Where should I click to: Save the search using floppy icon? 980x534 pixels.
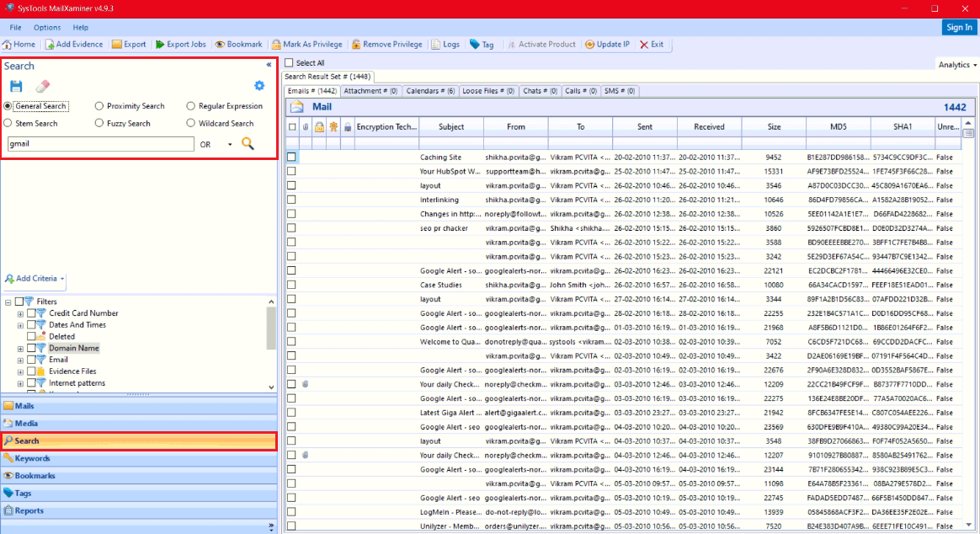click(x=16, y=86)
